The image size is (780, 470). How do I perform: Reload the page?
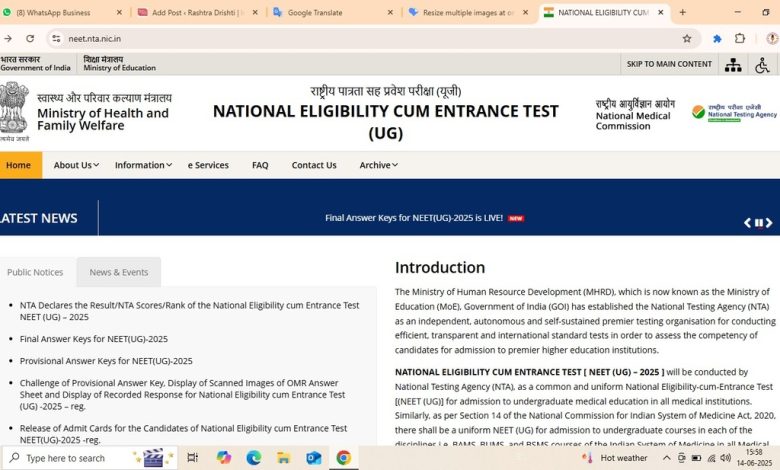[30, 38]
